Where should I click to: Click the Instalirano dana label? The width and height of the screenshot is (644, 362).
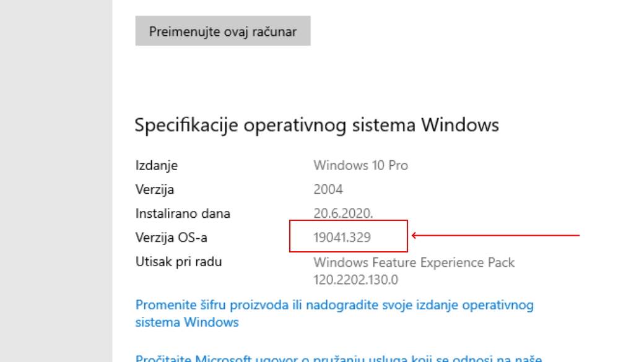tap(183, 213)
